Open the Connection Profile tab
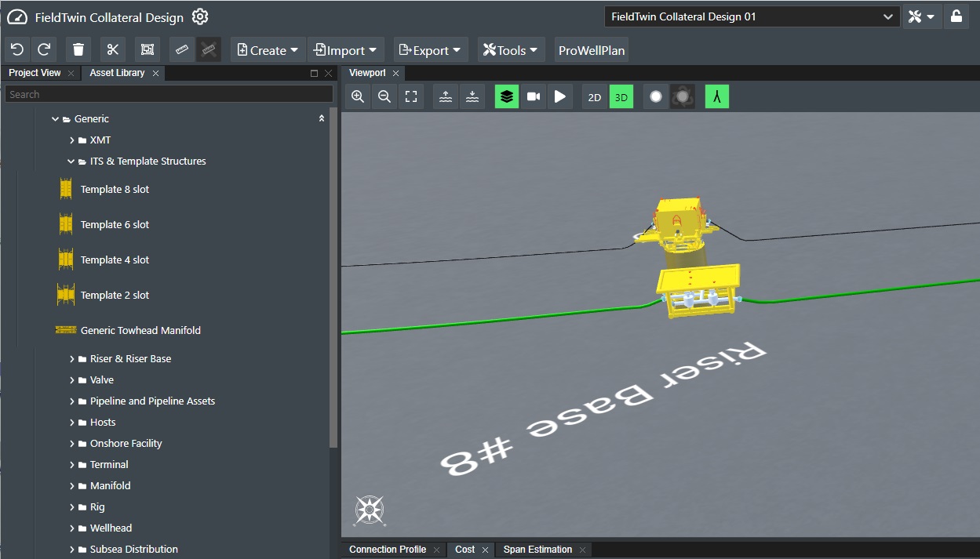The image size is (980, 559). point(388,550)
